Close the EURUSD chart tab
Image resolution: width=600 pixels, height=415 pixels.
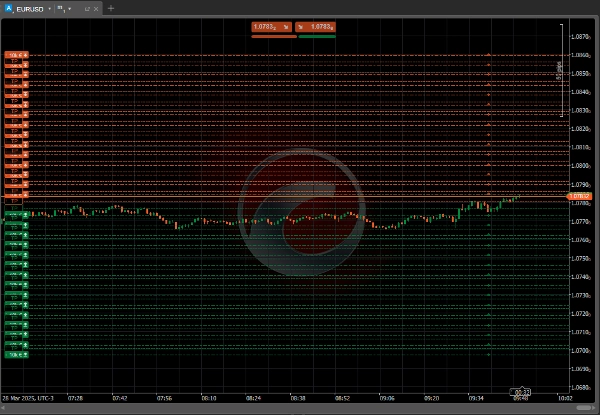coord(96,9)
